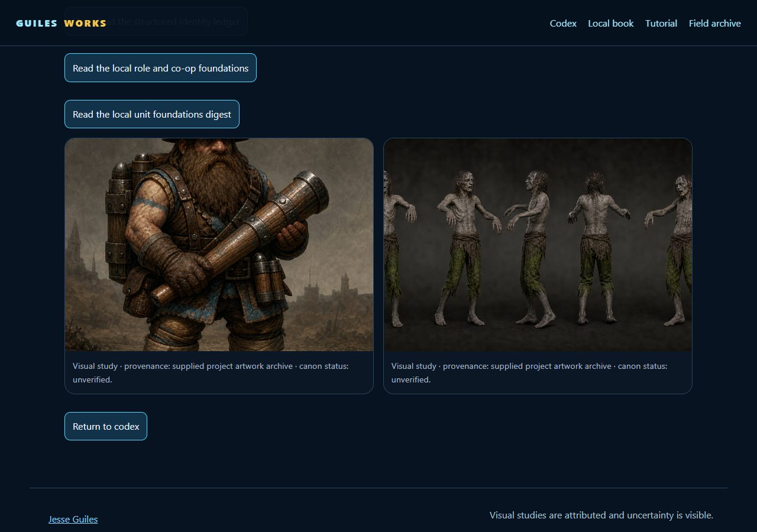
Task: Click the Return to codex button
Action: (106, 426)
